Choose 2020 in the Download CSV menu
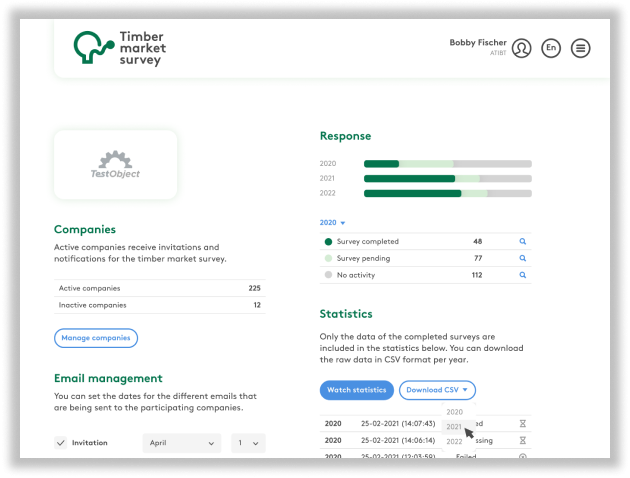Viewport: 630px width, 478px height. tap(454, 412)
